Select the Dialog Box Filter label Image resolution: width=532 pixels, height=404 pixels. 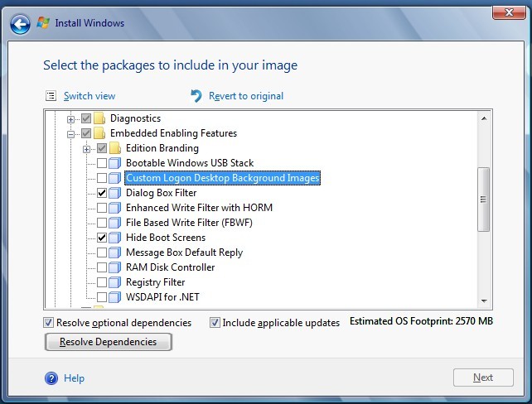pyautogui.click(x=161, y=193)
